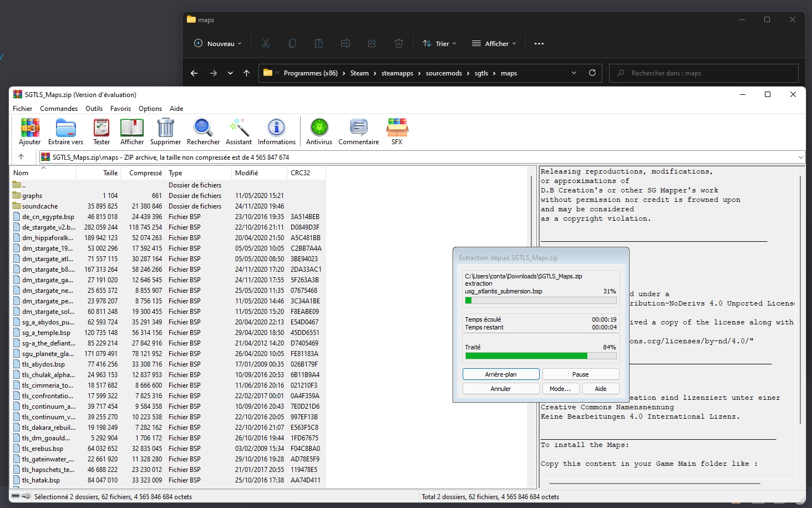812x508 pixels.
Task: Cancel extraction with Annuler button
Action: [501, 389]
